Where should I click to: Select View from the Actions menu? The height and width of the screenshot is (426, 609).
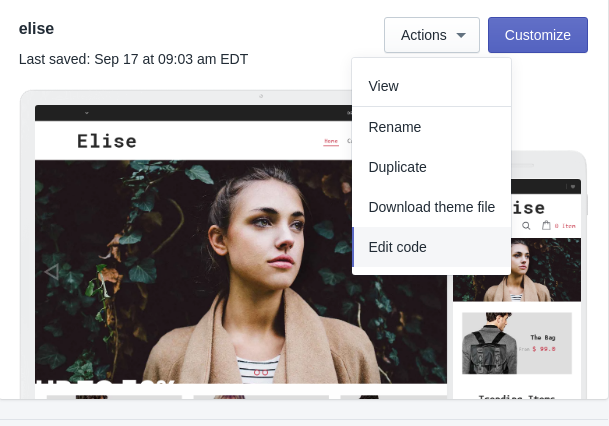click(384, 86)
